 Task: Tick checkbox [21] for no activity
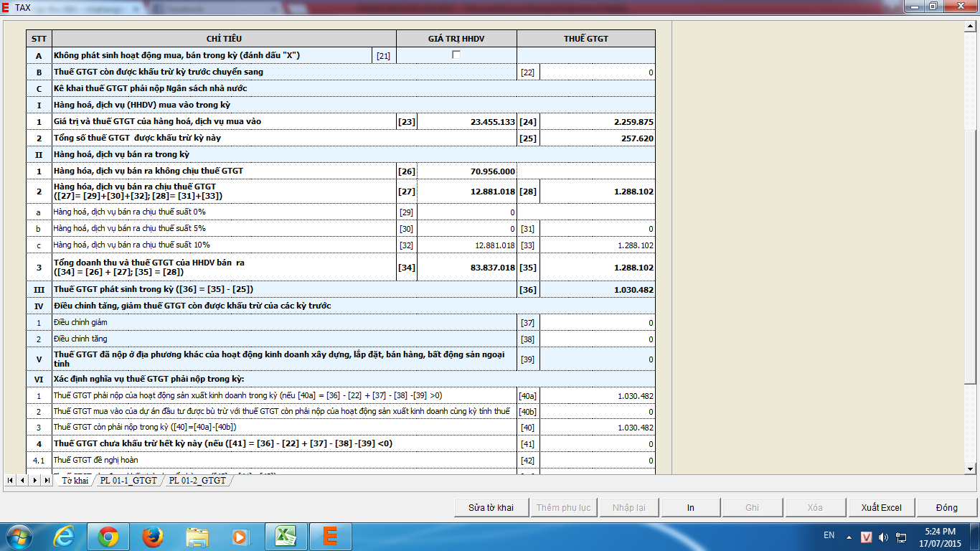point(456,55)
